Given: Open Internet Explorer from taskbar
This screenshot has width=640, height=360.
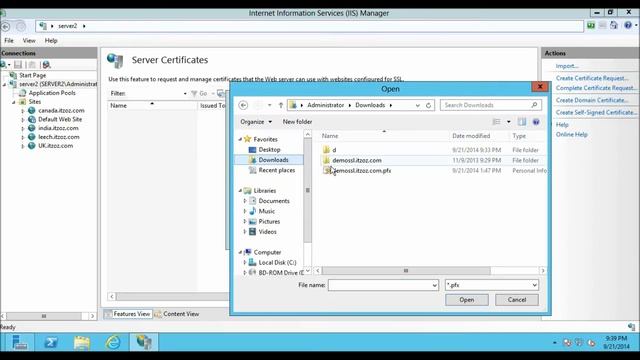Looking at the screenshot, I should (x=113, y=342).
